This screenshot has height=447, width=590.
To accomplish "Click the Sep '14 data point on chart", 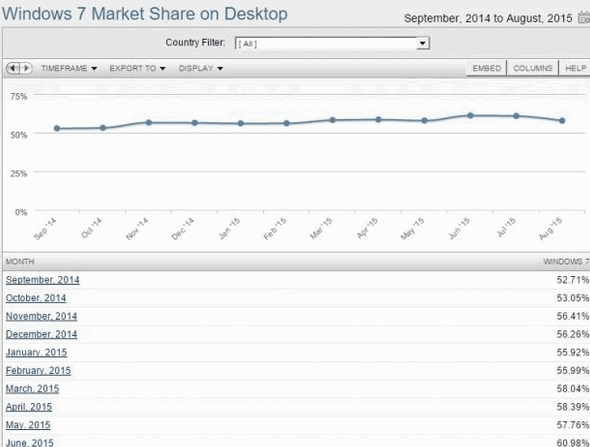I will tap(57, 129).
